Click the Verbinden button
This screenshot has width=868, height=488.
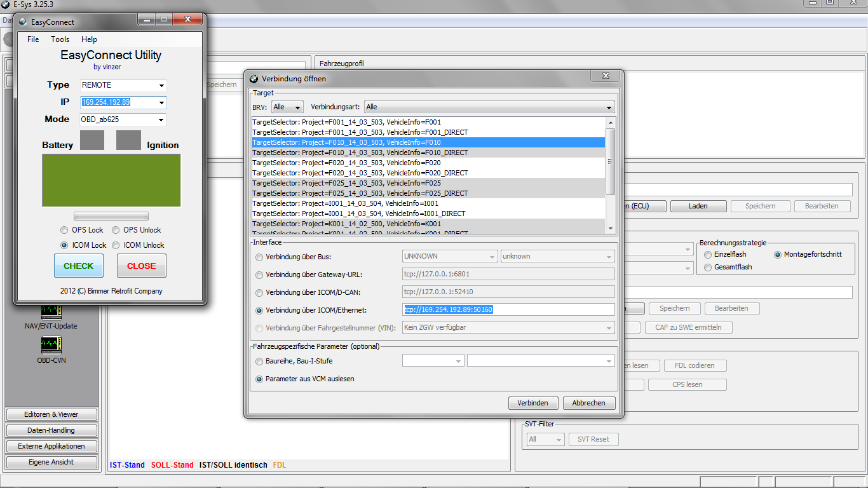pos(533,403)
